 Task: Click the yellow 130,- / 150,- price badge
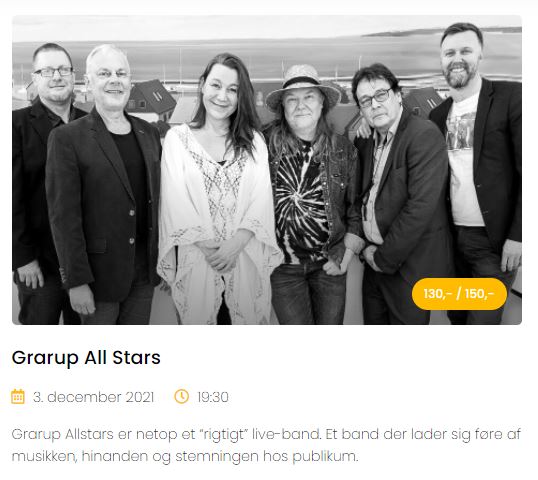459,294
